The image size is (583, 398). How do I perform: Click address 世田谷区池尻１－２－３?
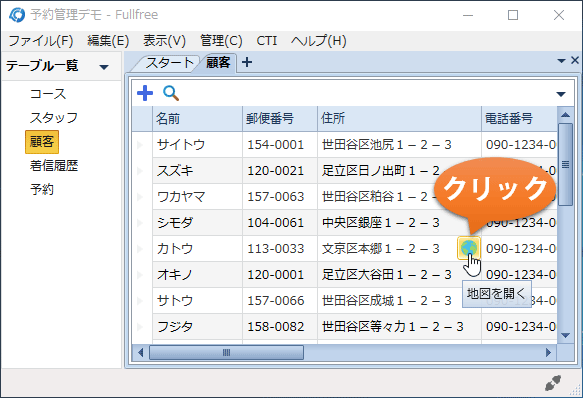pyautogui.click(x=387, y=145)
